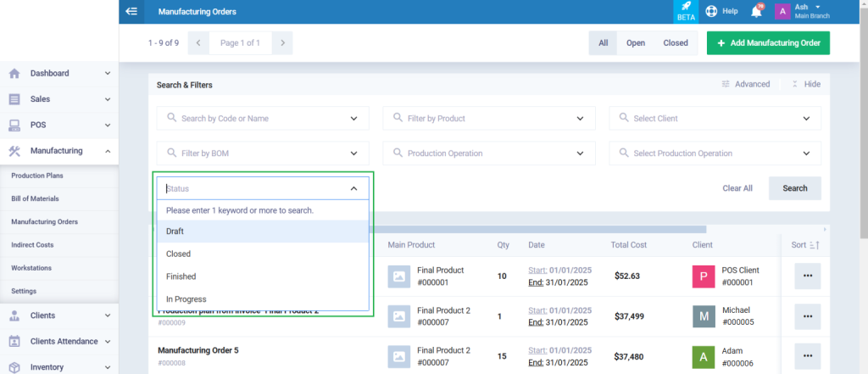Click the Final Product 2 image in Adam row
868x374 pixels.
(399, 357)
